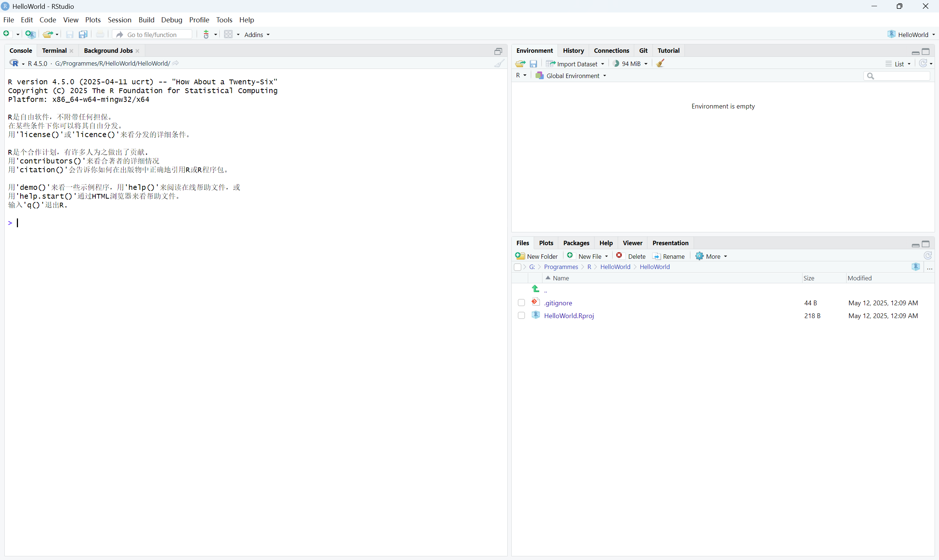Click the Save all documents icon

(x=83, y=34)
